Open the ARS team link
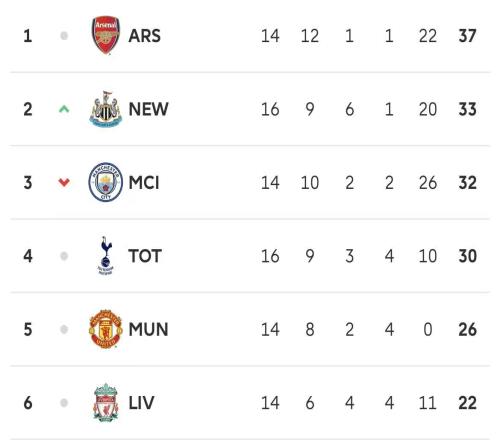The width and height of the screenshot is (500, 440). 144,36
